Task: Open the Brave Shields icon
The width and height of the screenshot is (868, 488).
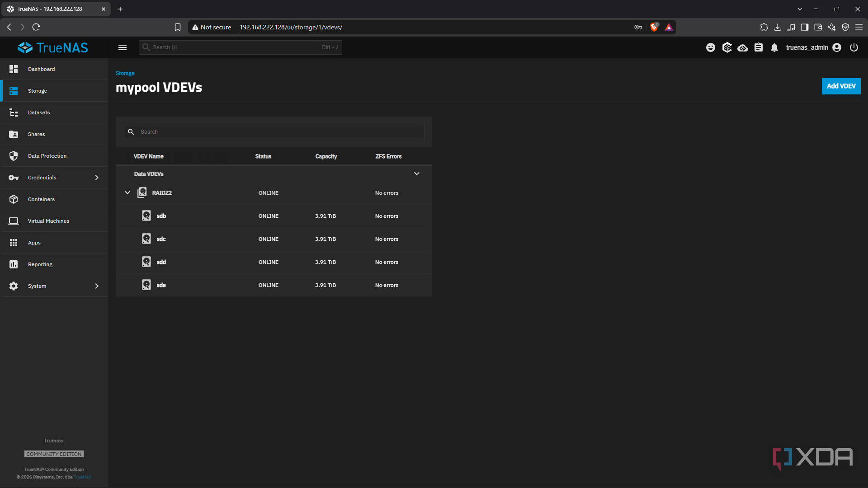Action: 654,27
